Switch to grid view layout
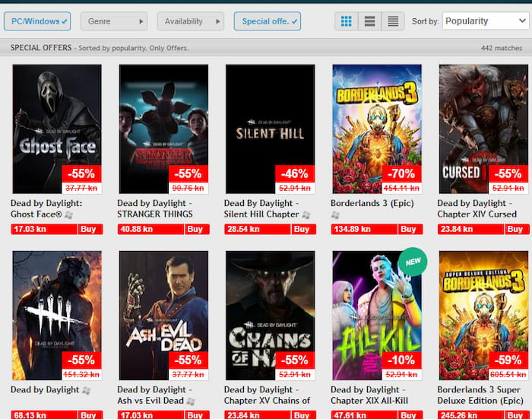The height and width of the screenshot is (419, 532). (346, 21)
